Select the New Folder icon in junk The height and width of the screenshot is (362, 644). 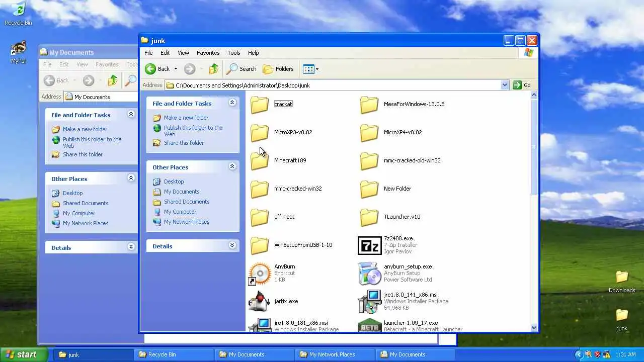tap(369, 189)
